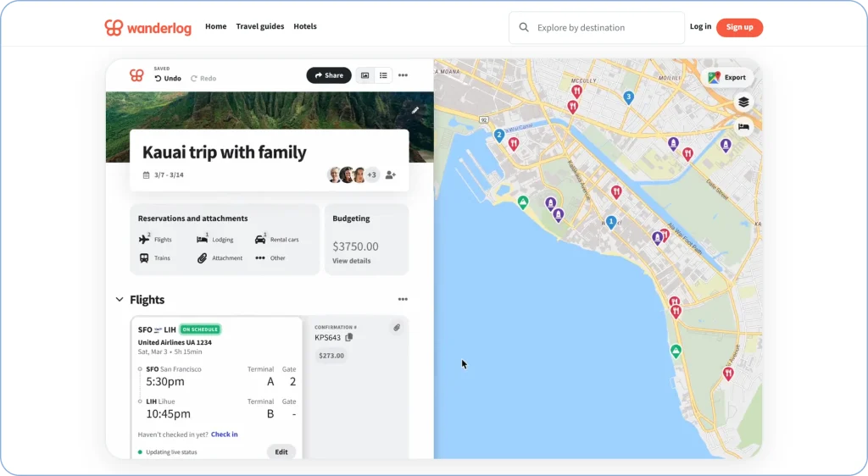Add a tripmate with person-plus icon

click(x=390, y=174)
